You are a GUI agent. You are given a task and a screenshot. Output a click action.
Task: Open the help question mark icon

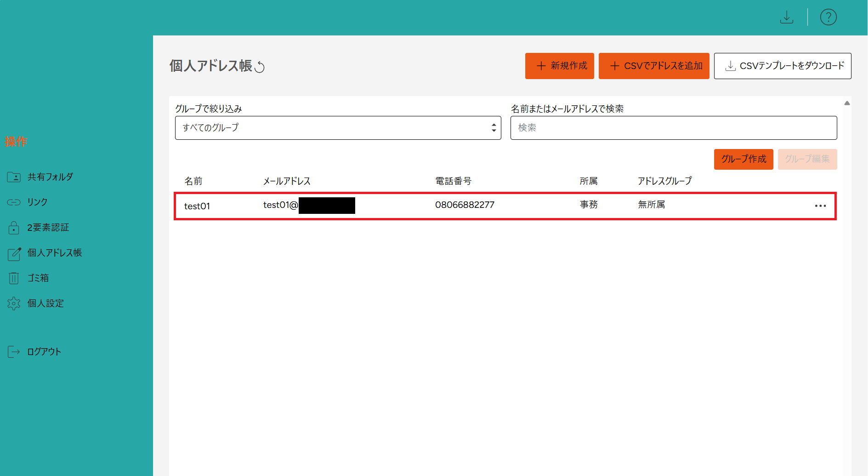pos(828,17)
